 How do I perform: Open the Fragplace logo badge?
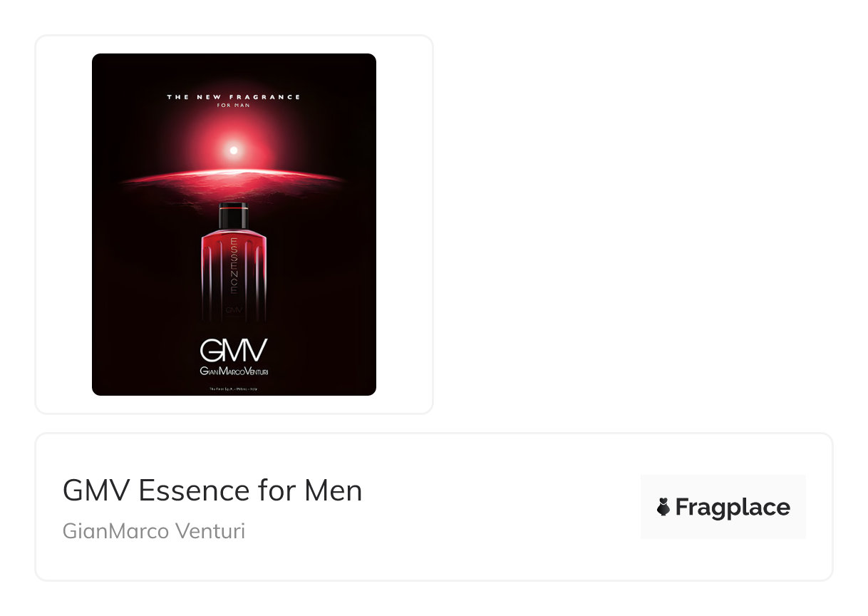click(723, 507)
